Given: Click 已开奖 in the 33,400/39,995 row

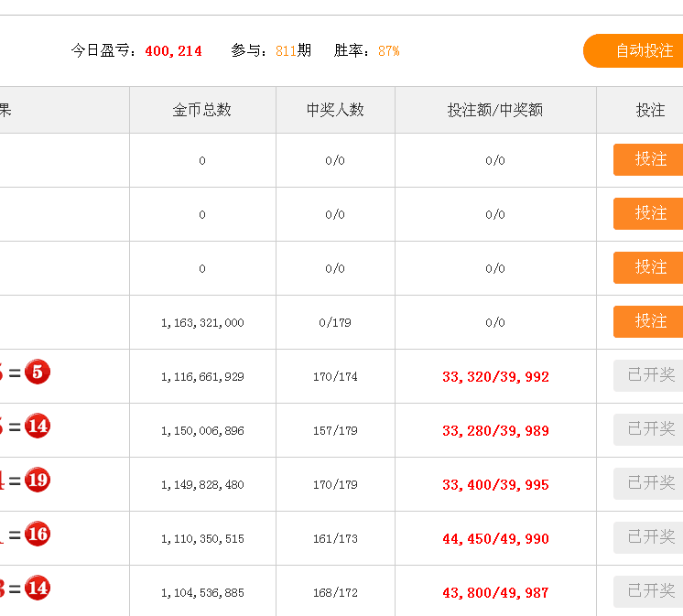Looking at the screenshot, I should (x=649, y=483).
